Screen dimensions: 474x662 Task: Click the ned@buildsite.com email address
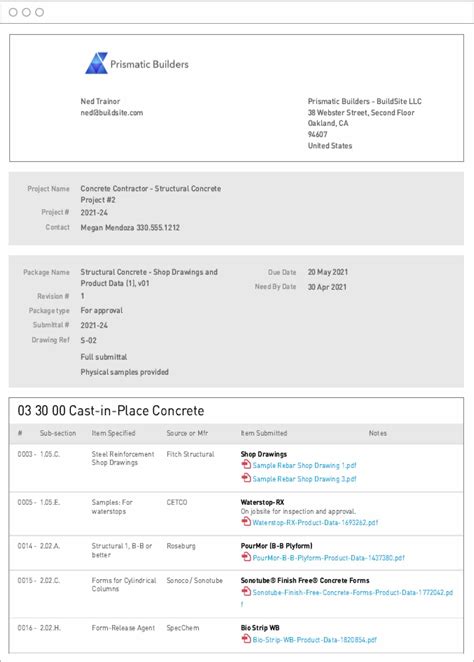click(x=112, y=113)
